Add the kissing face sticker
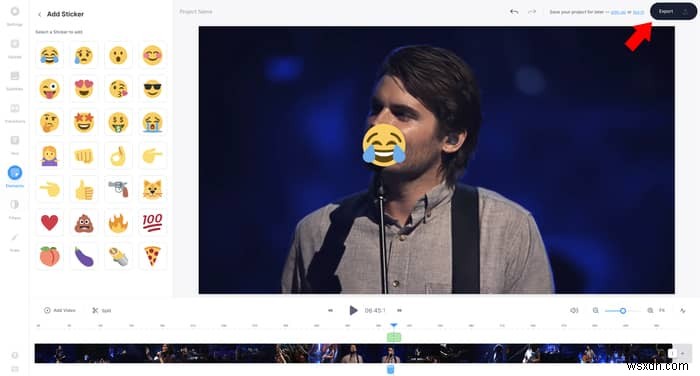This screenshot has width=700, height=376. pos(118,89)
